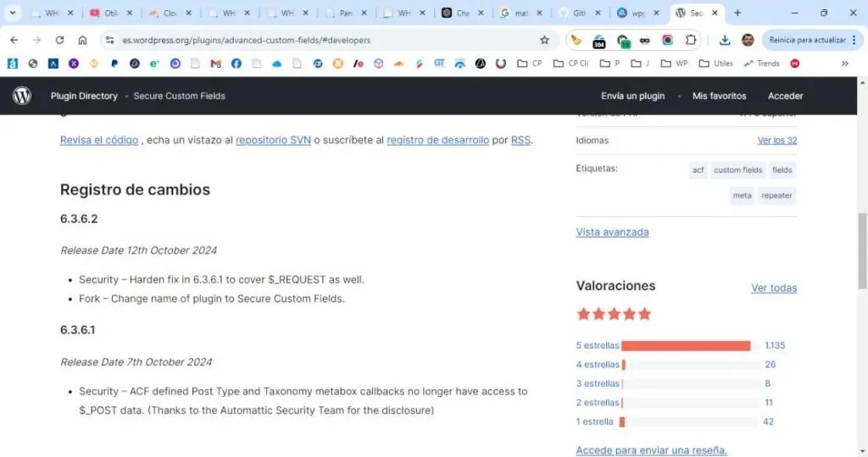
Task: Open the glasses extension icon
Action: pos(644,40)
